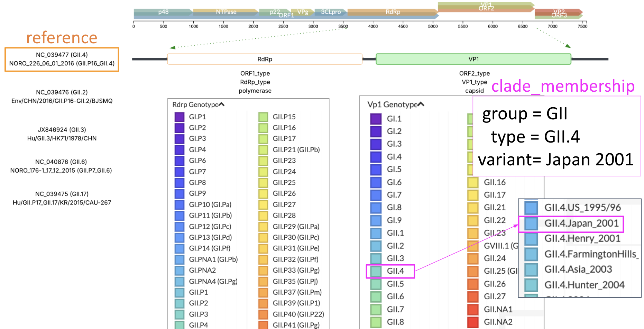Screen dimensions: 644x329
Task: Click the GII.17 yellow legend swatch
Action: point(473,195)
